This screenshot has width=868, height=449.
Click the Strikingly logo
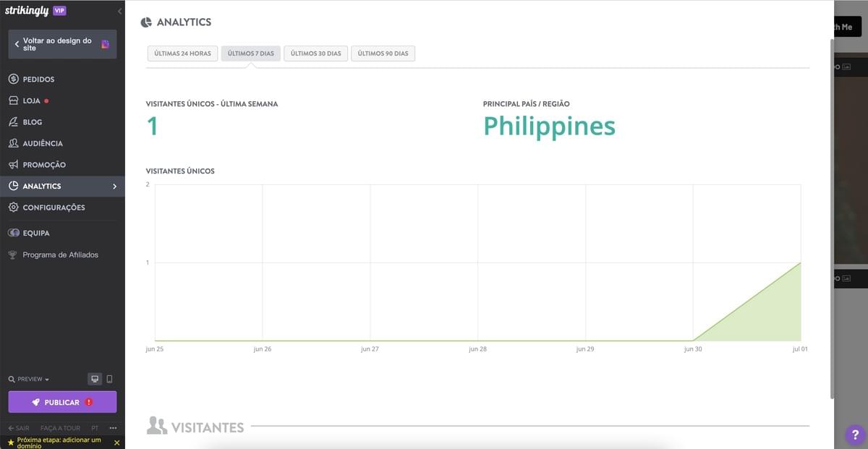26,11
